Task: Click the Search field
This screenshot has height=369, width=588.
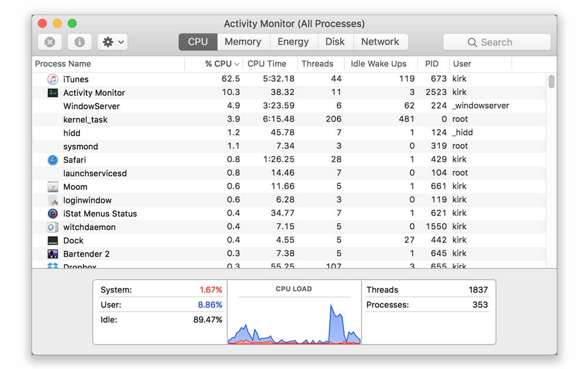Action: pyautogui.click(x=497, y=42)
